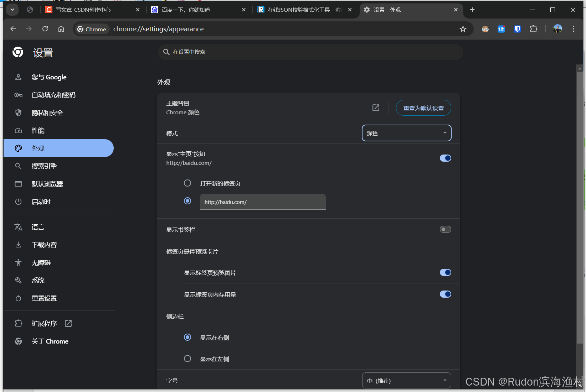Enable the 显示书签栏 toggle

(445, 229)
